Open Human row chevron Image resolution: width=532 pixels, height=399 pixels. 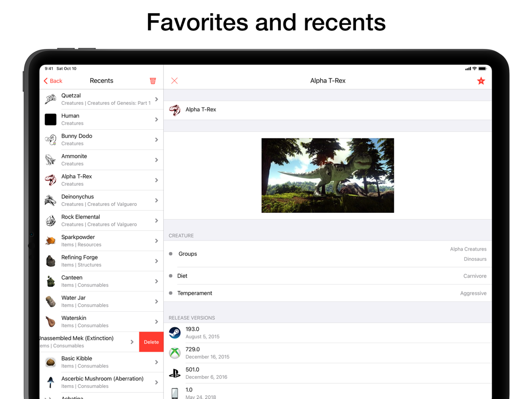point(156,119)
